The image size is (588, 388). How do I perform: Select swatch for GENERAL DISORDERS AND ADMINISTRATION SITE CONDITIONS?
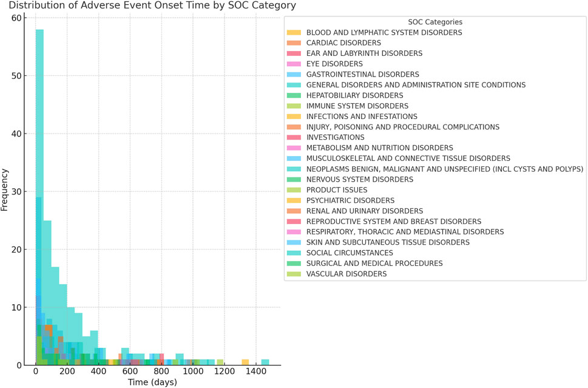click(294, 85)
